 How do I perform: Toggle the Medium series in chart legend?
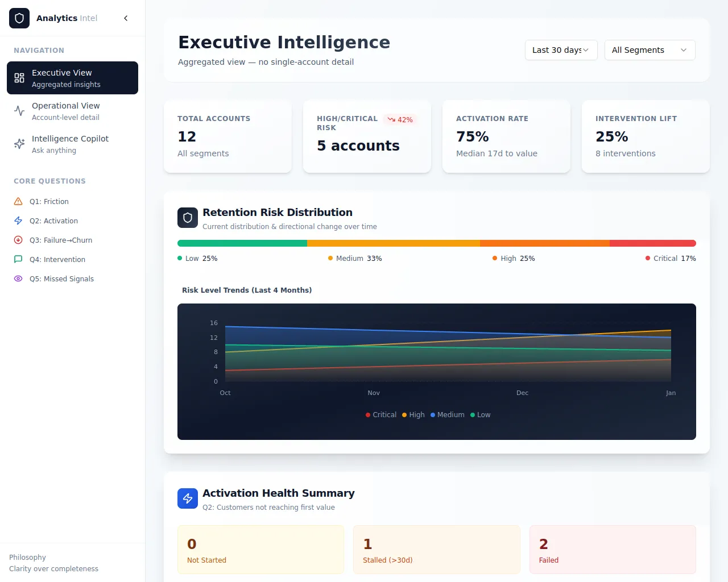[448, 415]
